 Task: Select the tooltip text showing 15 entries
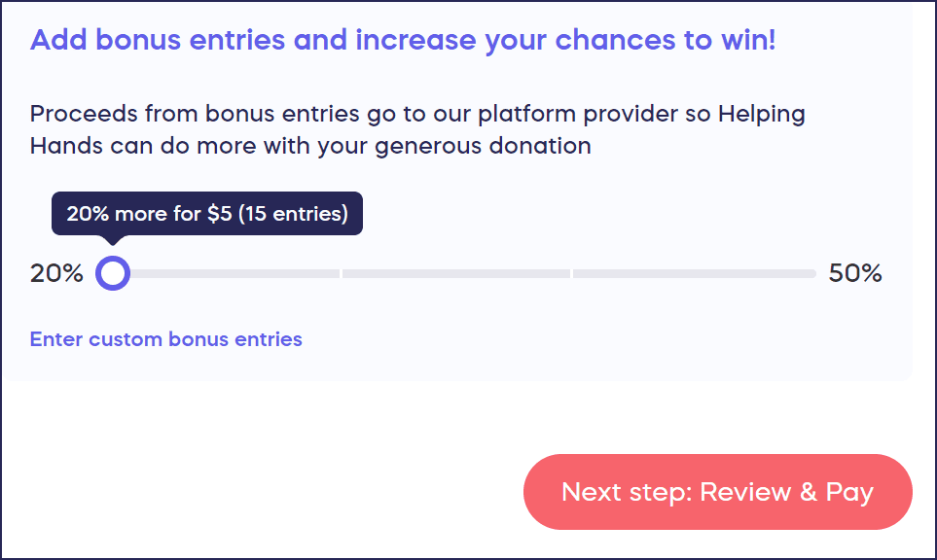point(292,213)
